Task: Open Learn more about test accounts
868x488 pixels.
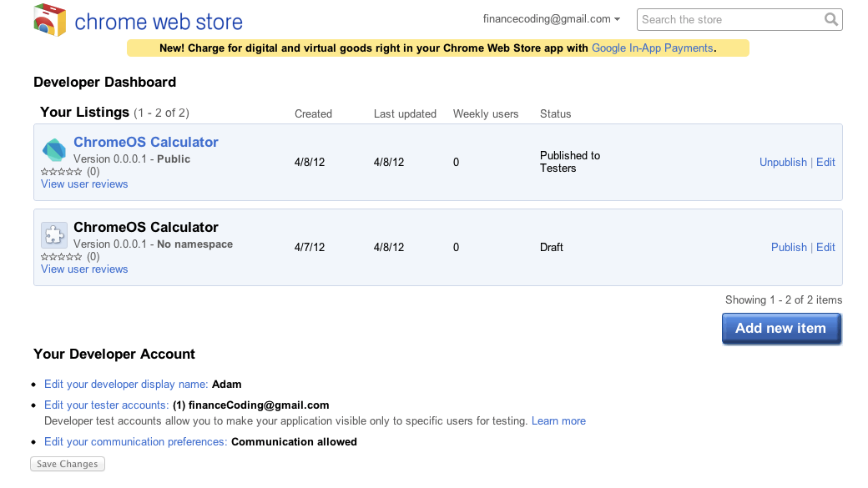Action: [558, 421]
